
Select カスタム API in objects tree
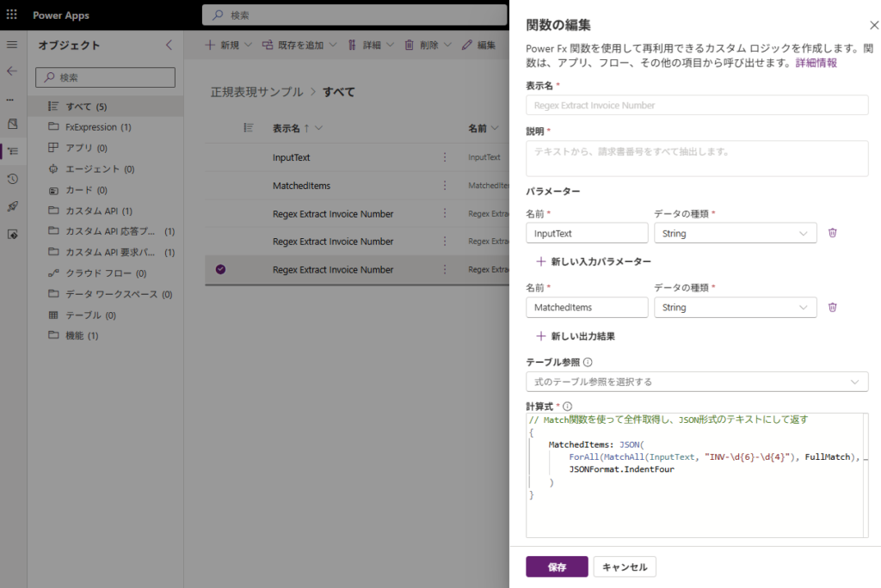pyautogui.click(x=98, y=211)
